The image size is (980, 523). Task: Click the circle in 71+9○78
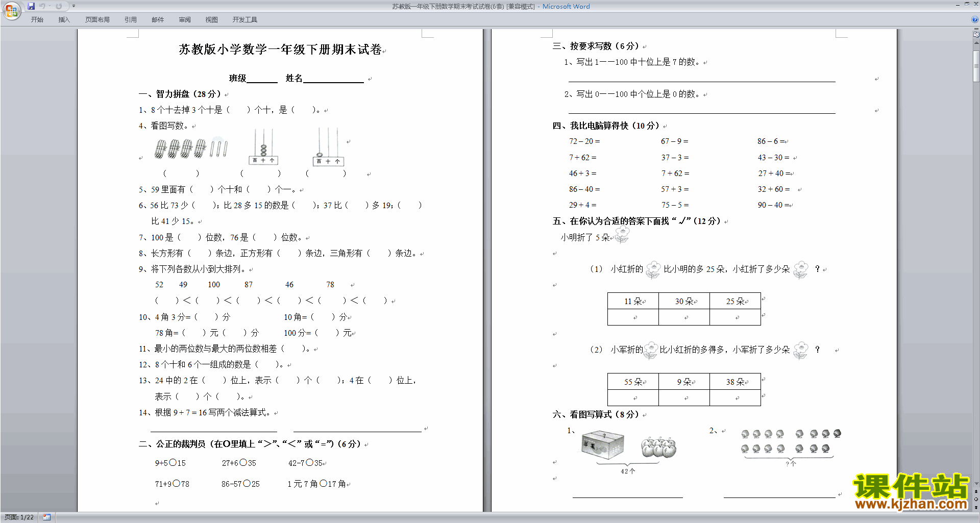177,483
